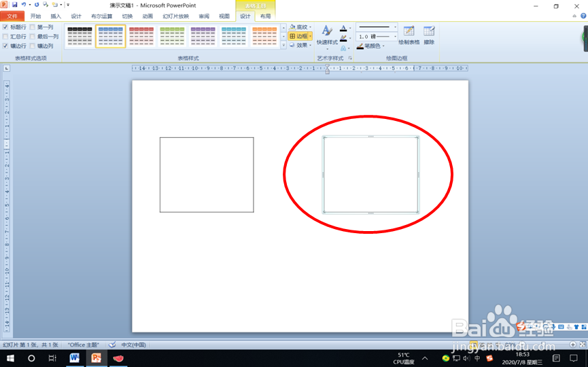Viewport: 588px width, 367px height.
Task: Switch to the 动画 (Animations) tab
Action: [148, 16]
